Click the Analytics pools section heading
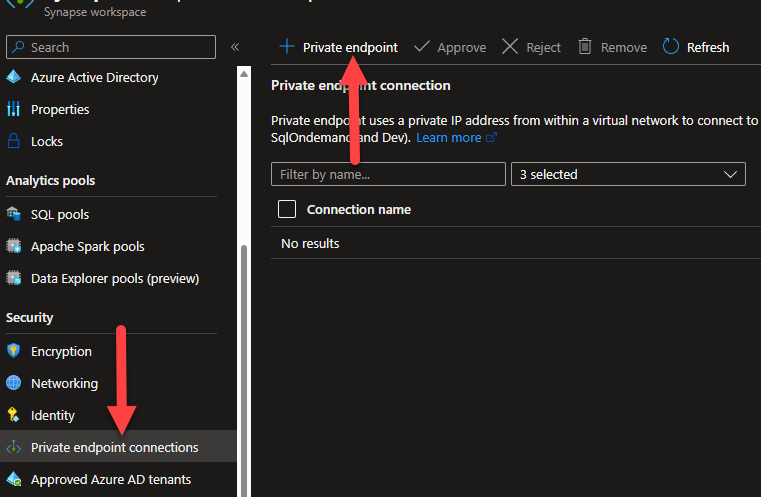Screen dimensions: 761x497 (x=50, y=181)
